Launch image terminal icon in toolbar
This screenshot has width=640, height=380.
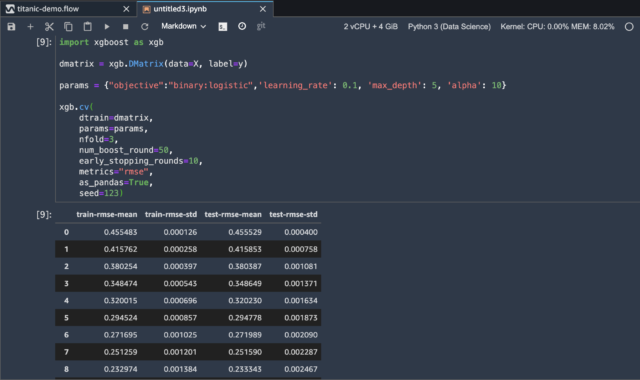222,27
